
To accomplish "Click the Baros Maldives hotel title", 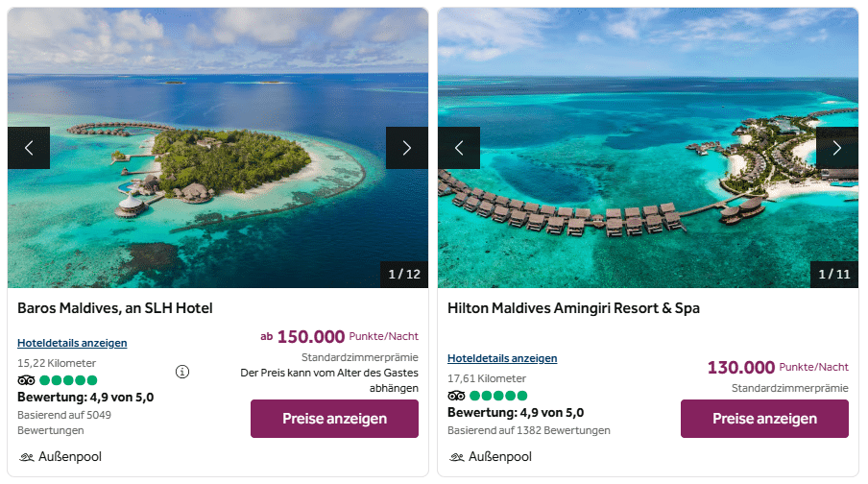I will point(114,308).
